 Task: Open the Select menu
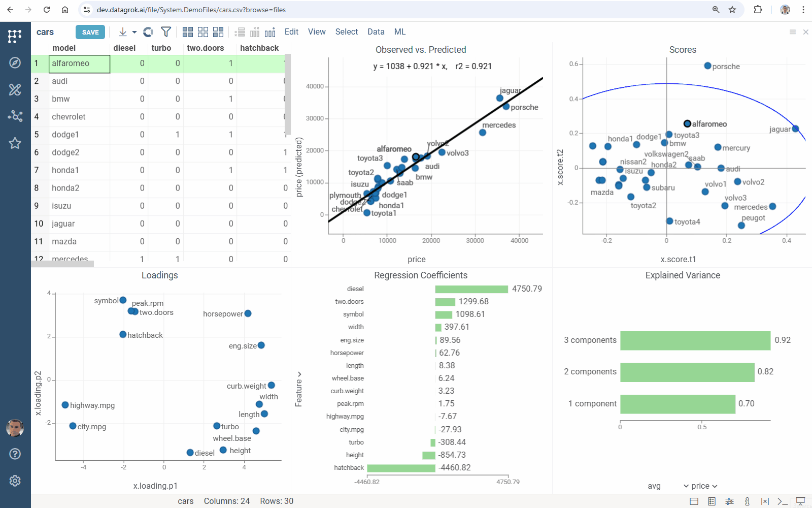coord(346,31)
